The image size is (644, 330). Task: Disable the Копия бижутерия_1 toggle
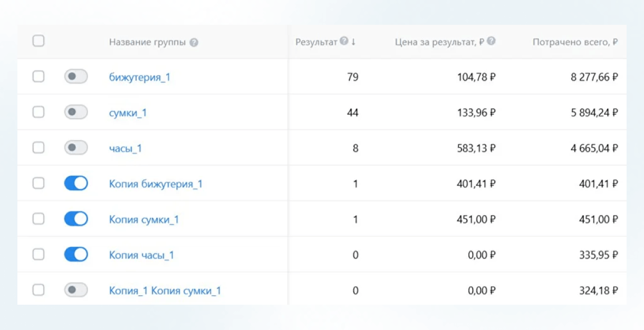coord(76,183)
